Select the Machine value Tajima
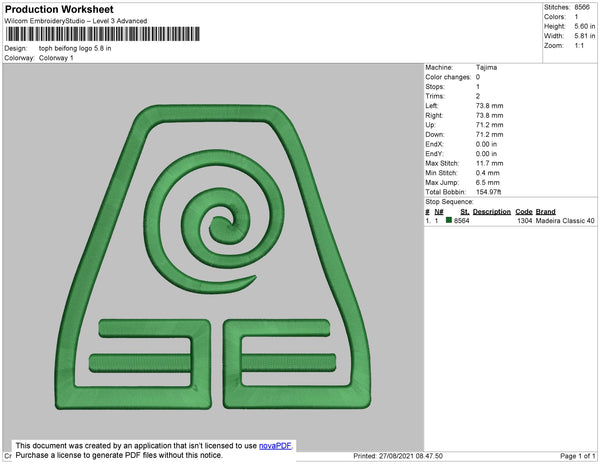Viewport: 600px width, 464px height. (486, 68)
